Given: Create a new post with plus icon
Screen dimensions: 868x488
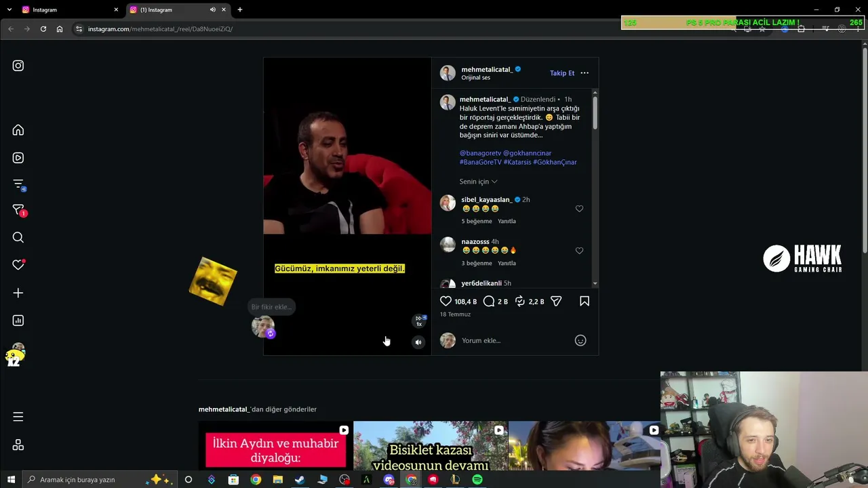Looking at the screenshot, I should pyautogui.click(x=18, y=293).
